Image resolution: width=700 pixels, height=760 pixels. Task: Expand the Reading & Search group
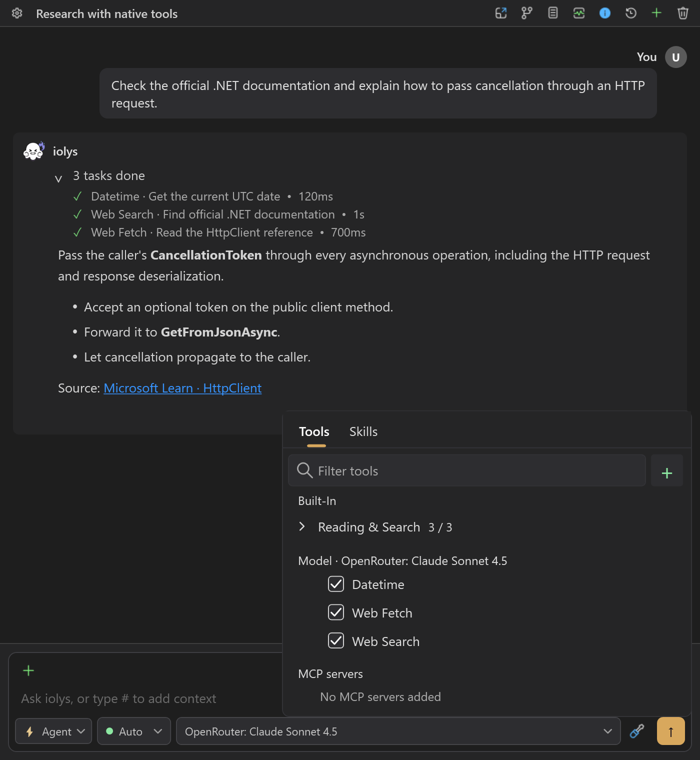tap(302, 526)
